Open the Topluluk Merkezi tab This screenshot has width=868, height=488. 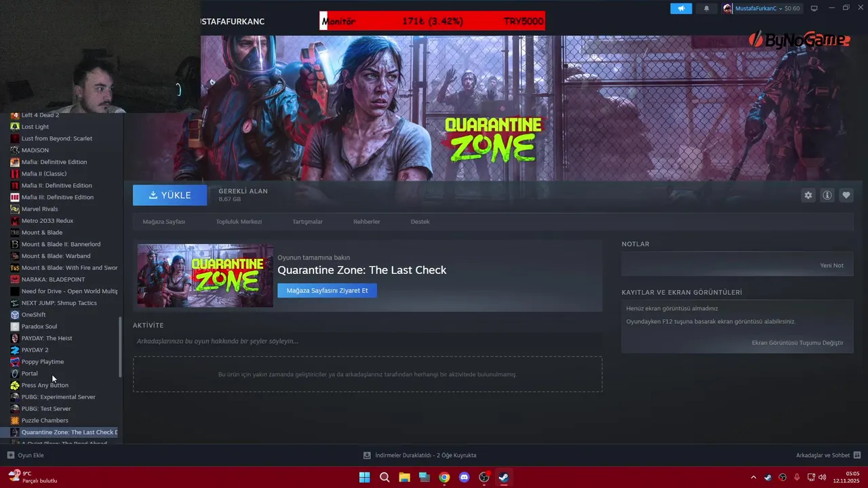pyautogui.click(x=239, y=222)
